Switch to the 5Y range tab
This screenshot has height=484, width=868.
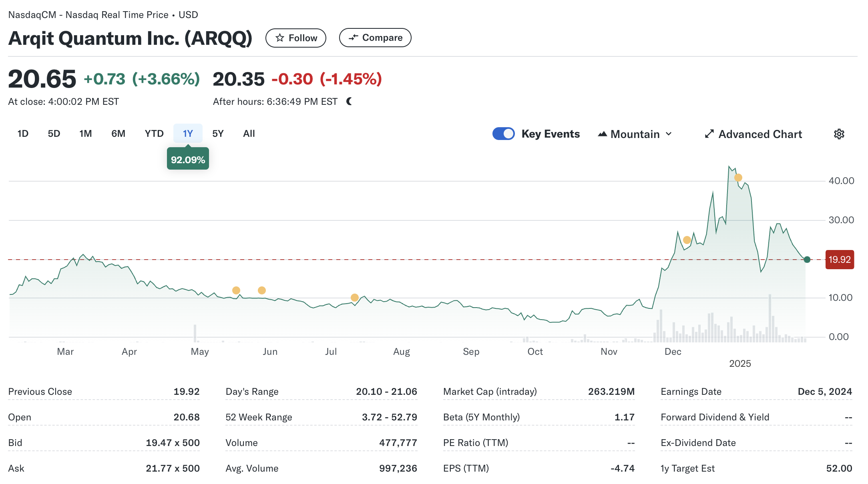point(218,134)
